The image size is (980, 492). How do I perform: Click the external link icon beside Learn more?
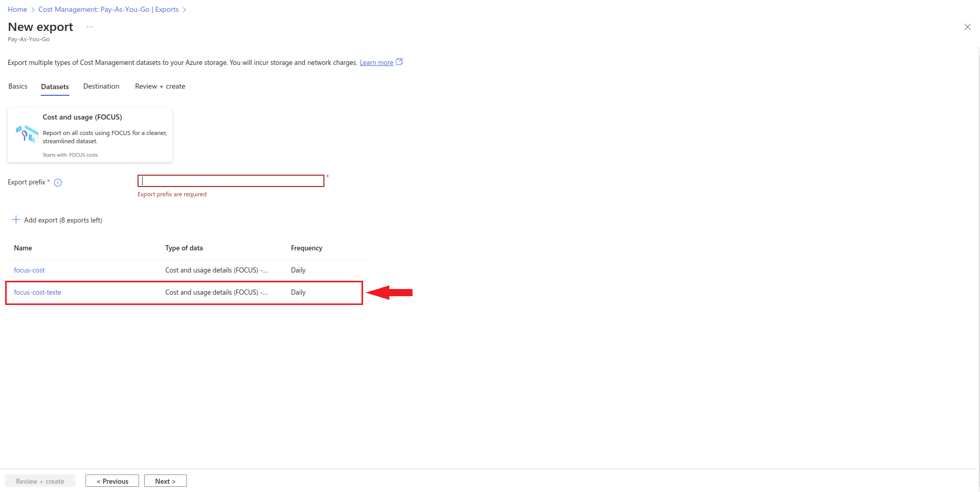pyautogui.click(x=399, y=62)
